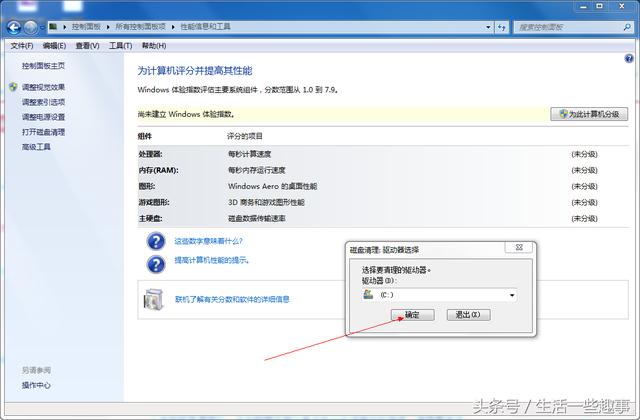Viewport: 640px width, 420px height.
Task: Open 调整索引选项 link
Action: [x=43, y=102]
